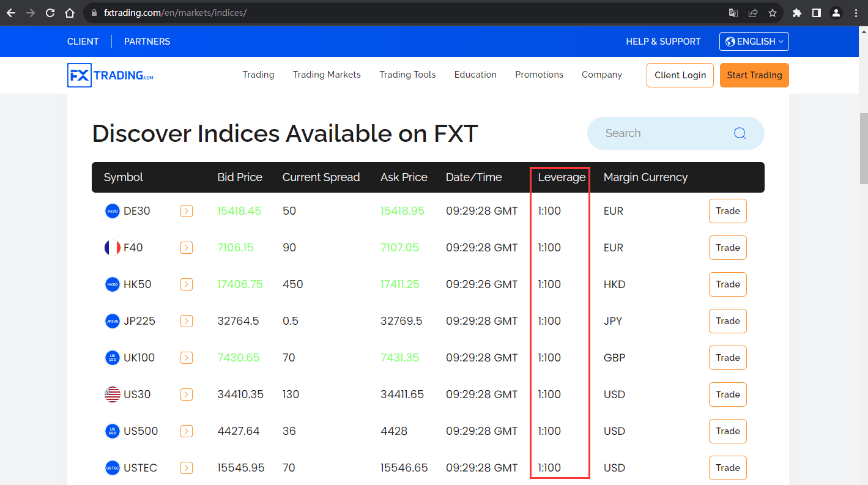Click the PARTNERS link
Image resolution: width=868 pixels, height=485 pixels.
pos(147,42)
